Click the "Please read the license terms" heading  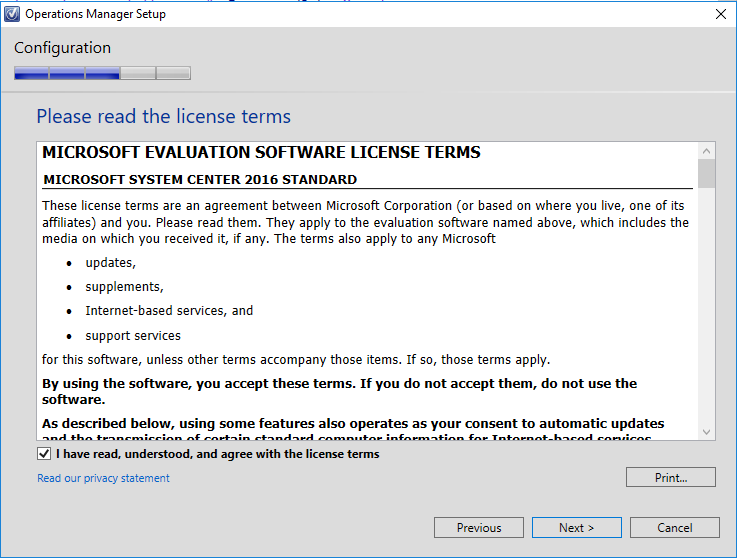164,117
